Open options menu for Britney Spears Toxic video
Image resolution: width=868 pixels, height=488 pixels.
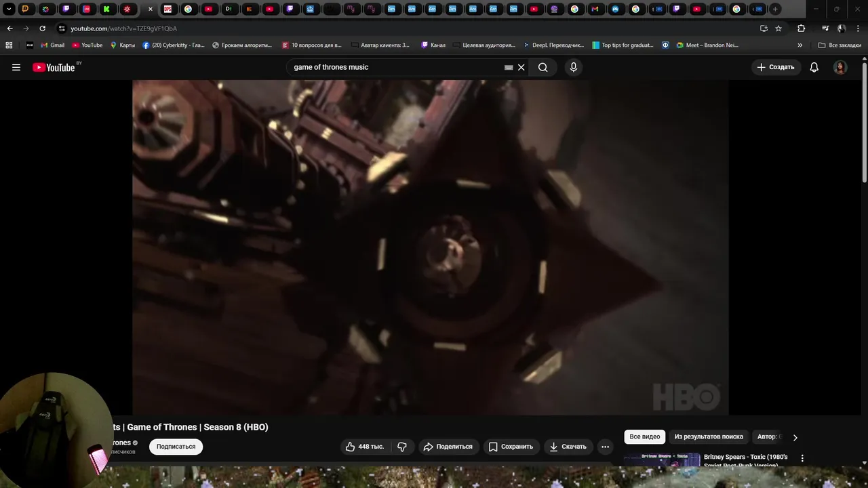click(802, 458)
